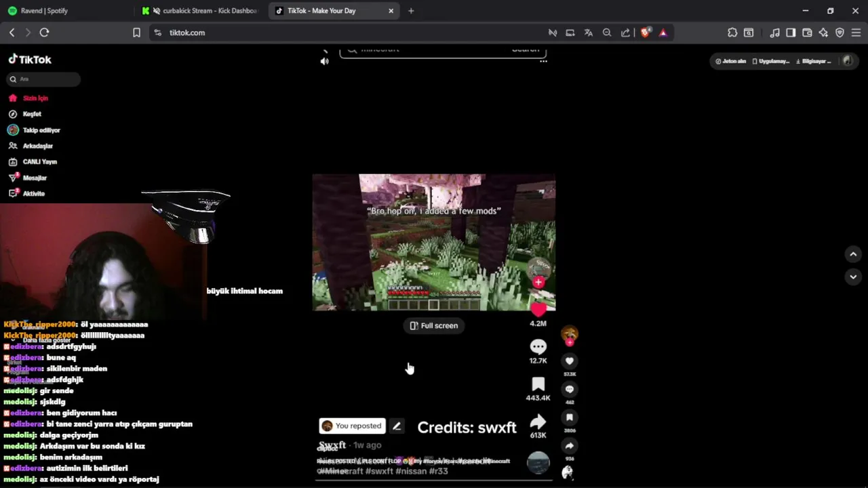This screenshot has width=868, height=488.
Task: Open Mesajlar in sidebar
Action: click(28, 178)
